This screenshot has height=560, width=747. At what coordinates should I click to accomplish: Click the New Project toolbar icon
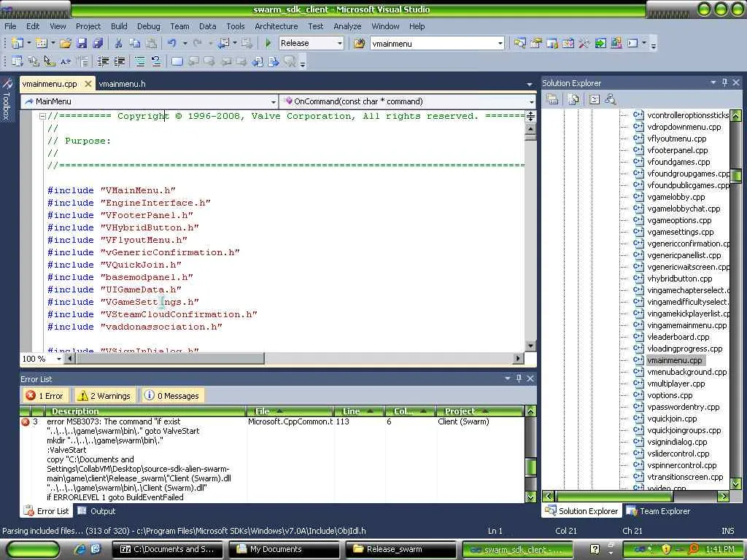coord(18,43)
